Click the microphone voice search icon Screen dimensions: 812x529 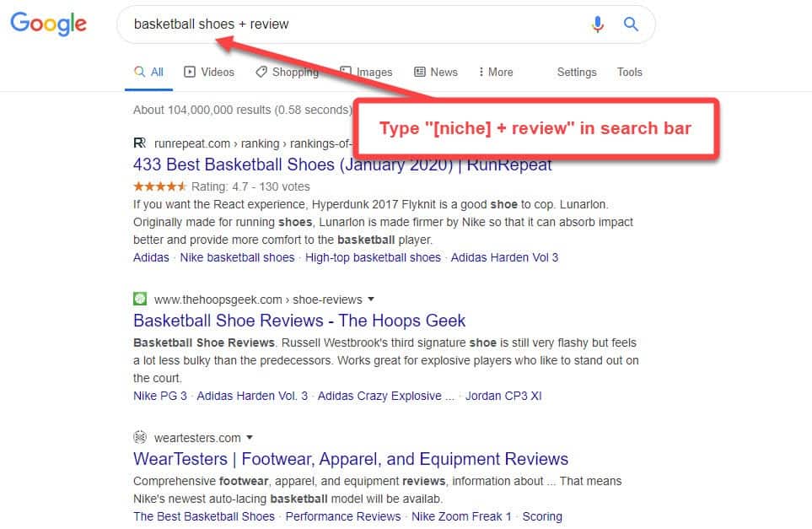(598, 24)
